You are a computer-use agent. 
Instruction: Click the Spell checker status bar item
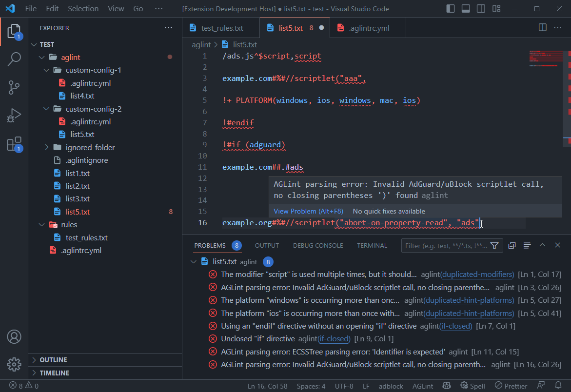coord(473,385)
